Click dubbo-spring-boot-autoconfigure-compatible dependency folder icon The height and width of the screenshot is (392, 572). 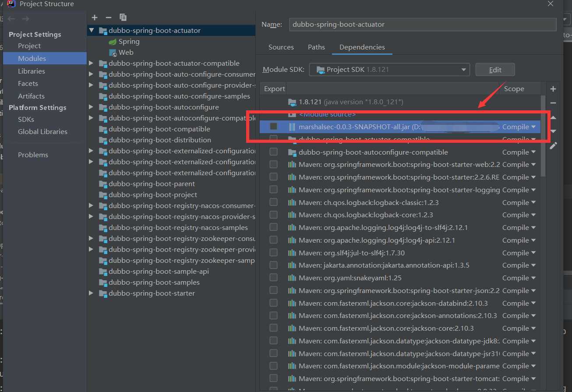292,152
